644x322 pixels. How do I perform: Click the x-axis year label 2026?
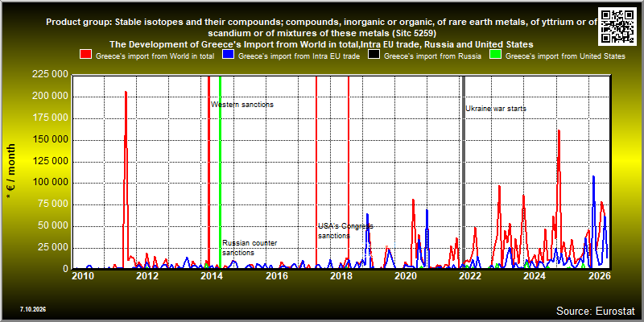(599, 277)
